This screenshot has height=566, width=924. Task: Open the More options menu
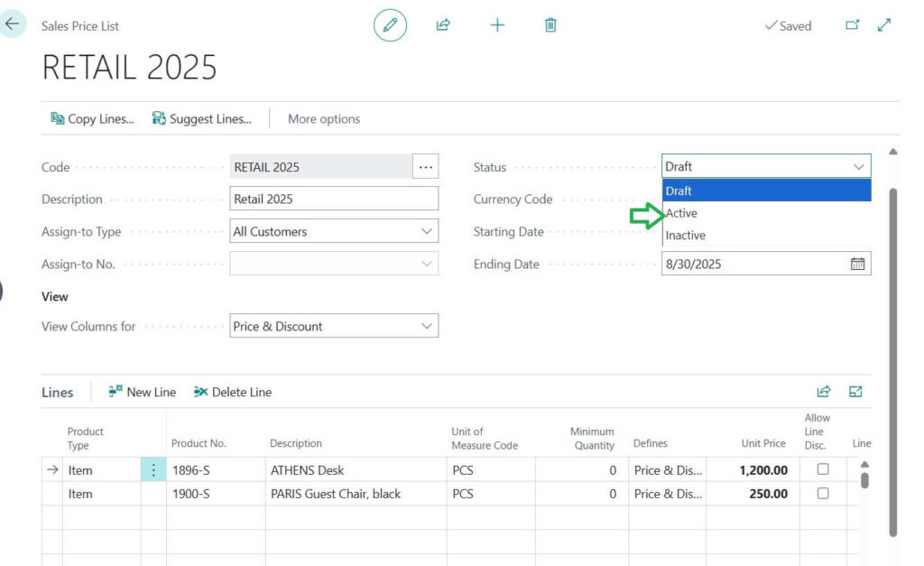coord(323,118)
